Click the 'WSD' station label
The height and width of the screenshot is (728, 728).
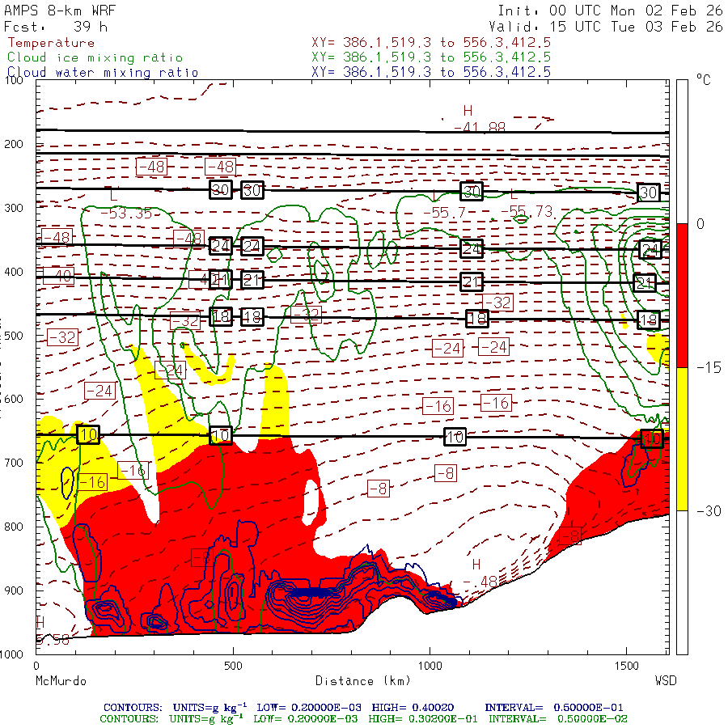click(666, 681)
